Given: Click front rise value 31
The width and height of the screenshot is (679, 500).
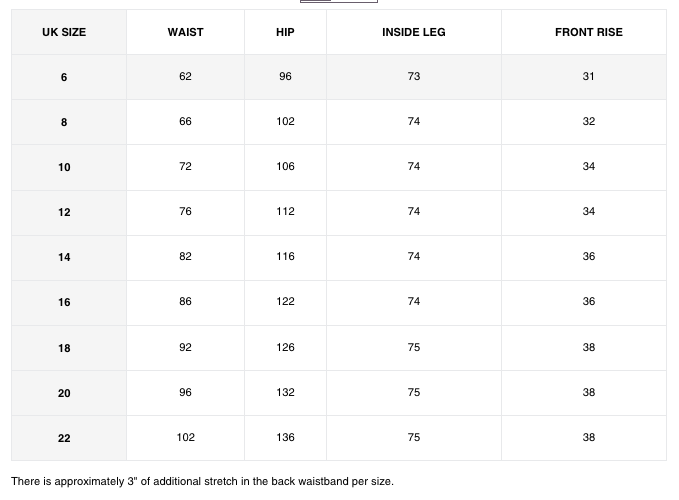Looking at the screenshot, I should tap(588, 76).
